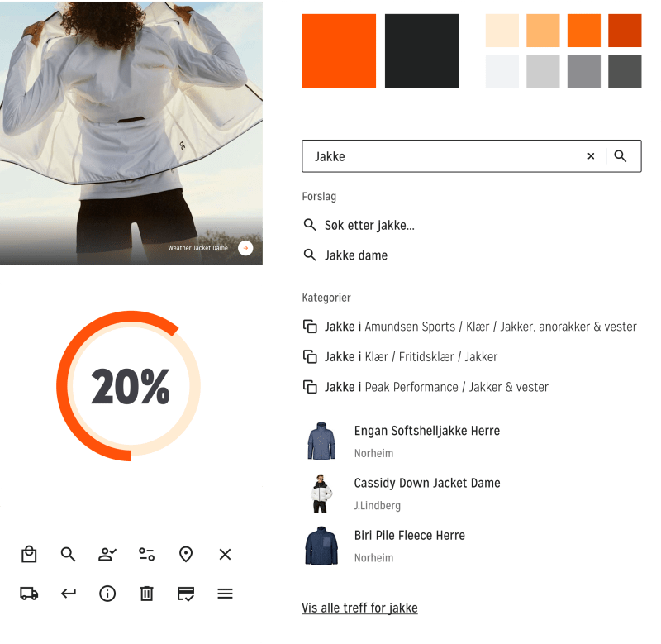Click the Norheim brand under Biri Pile Fleece
Viewport: 661px width, 644px height.
point(373,558)
